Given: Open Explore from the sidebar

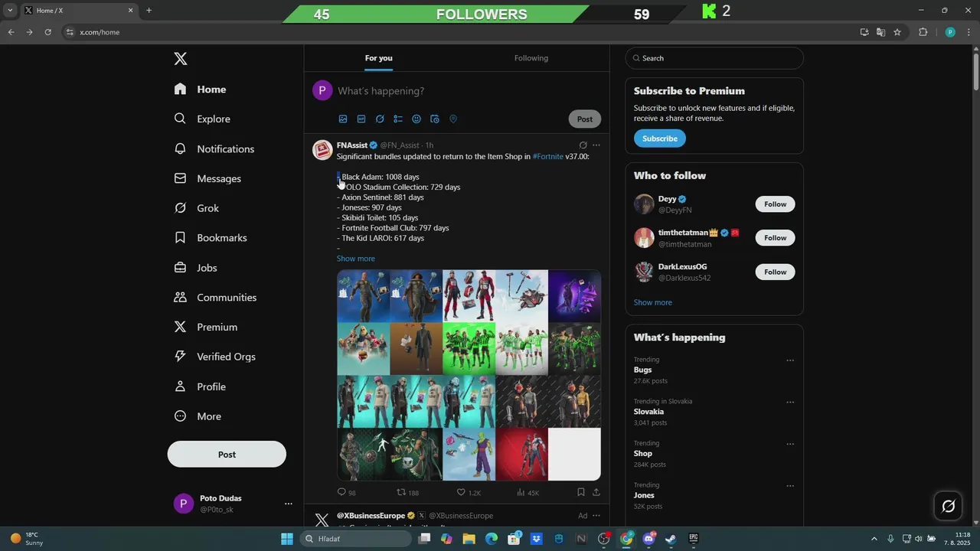Looking at the screenshot, I should pos(202,119).
